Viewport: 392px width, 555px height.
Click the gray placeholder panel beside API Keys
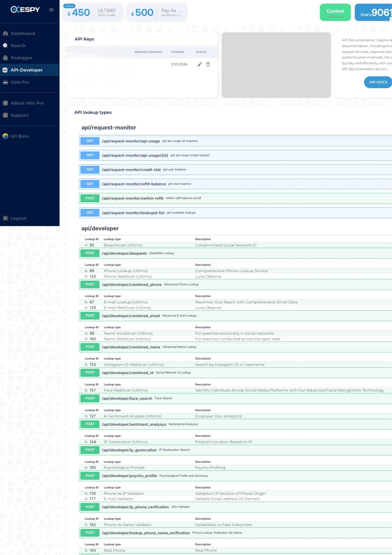tap(276, 65)
